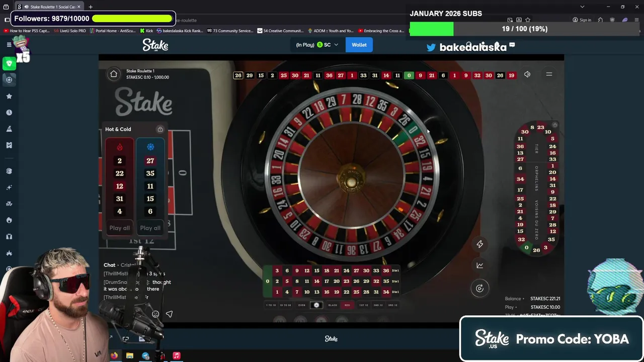
Task: Bet on RED outside bet
Action: [x=347, y=305]
